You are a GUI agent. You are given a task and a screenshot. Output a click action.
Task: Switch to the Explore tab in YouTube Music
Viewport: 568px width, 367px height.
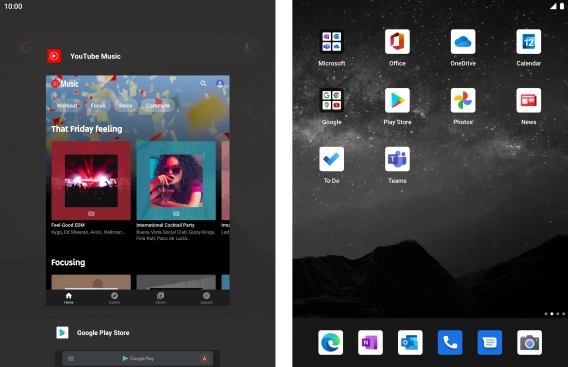[114, 298]
